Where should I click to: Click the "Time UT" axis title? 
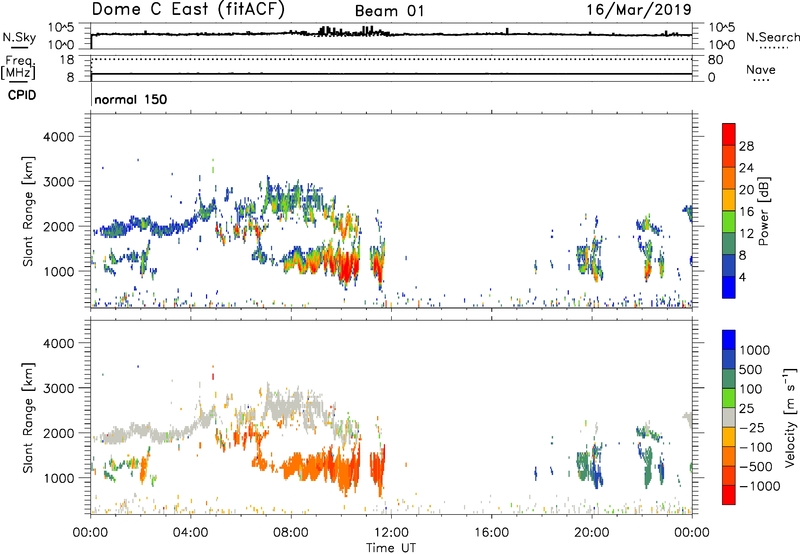tap(391, 548)
